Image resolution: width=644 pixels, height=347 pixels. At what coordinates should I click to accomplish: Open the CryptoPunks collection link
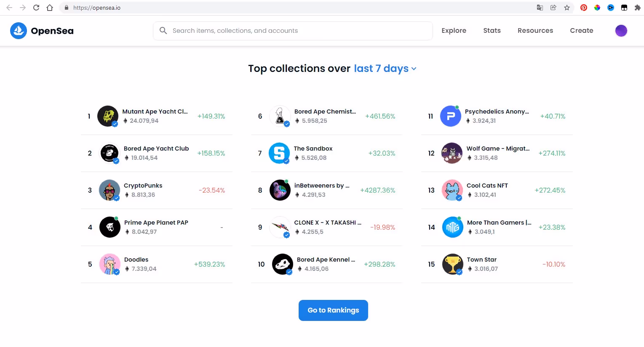point(143,185)
